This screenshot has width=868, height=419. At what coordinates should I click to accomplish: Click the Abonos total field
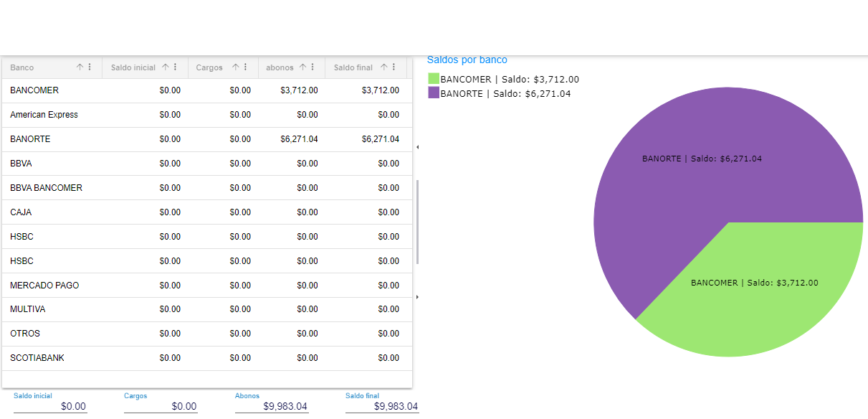tap(271, 406)
